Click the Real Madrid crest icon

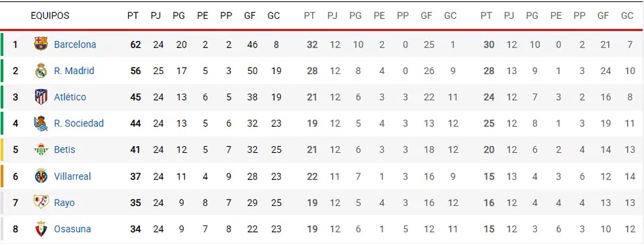point(41,71)
